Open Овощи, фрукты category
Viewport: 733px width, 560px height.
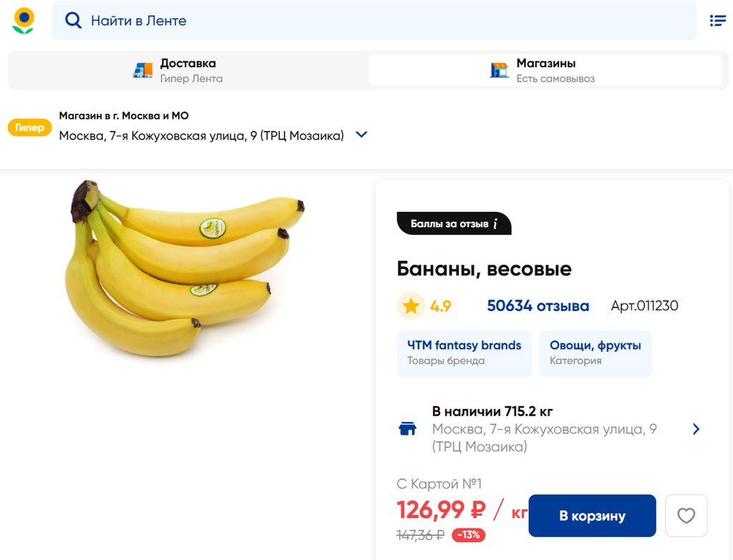coord(595,353)
